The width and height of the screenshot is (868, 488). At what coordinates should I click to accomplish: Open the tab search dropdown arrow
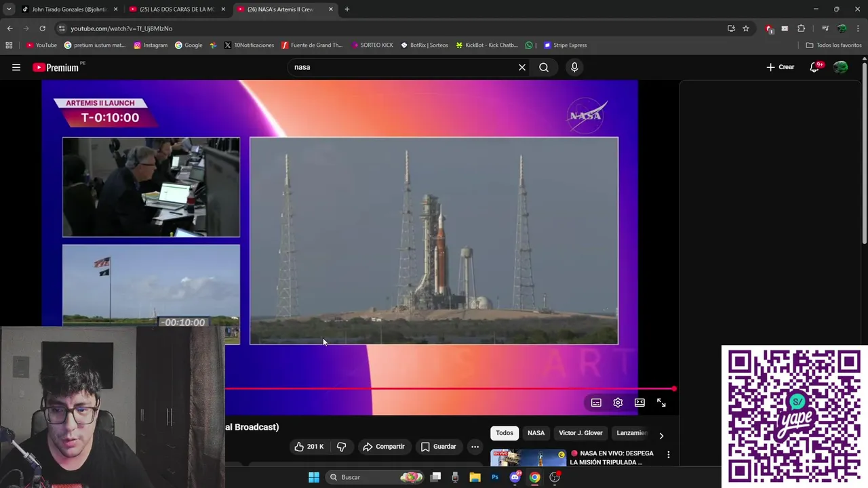(x=8, y=9)
